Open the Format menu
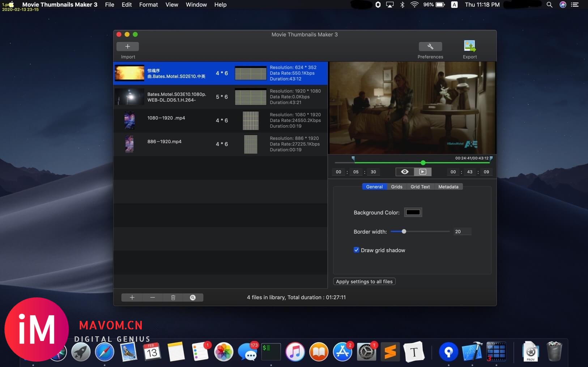Screen dimensions: 588x367 point(149,5)
